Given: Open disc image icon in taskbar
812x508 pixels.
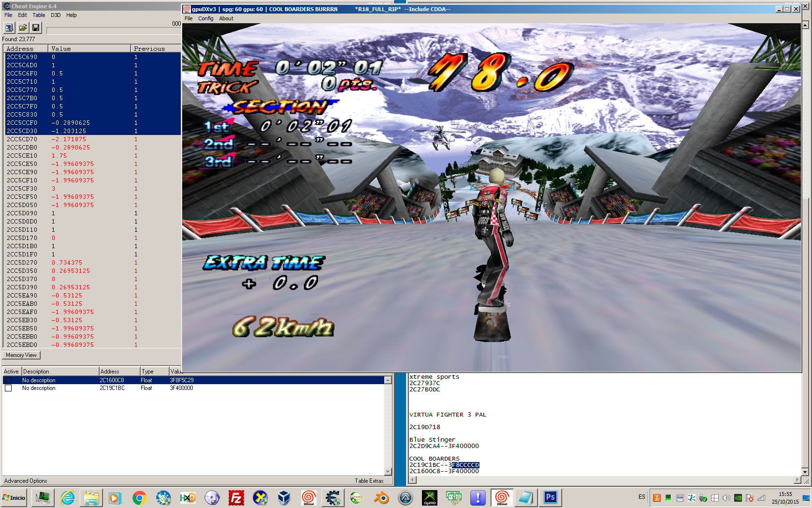Looking at the screenshot, I should pyautogui.click(x=212, y=497).
